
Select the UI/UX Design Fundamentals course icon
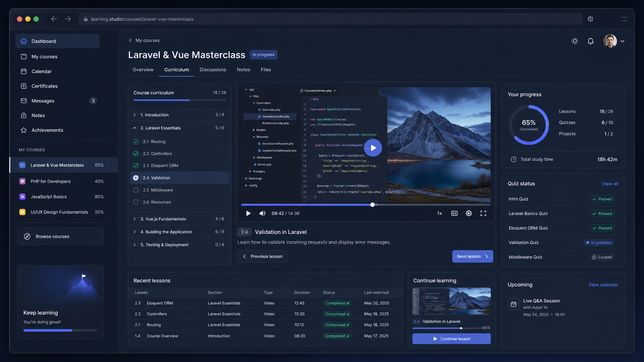click(x=22, y=212)
